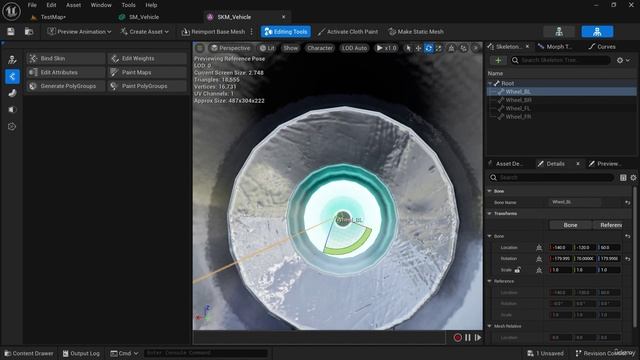The image size is (640, 360).
Task: Open the File menu
Action: pyautogui.click(x=32, y=5)
